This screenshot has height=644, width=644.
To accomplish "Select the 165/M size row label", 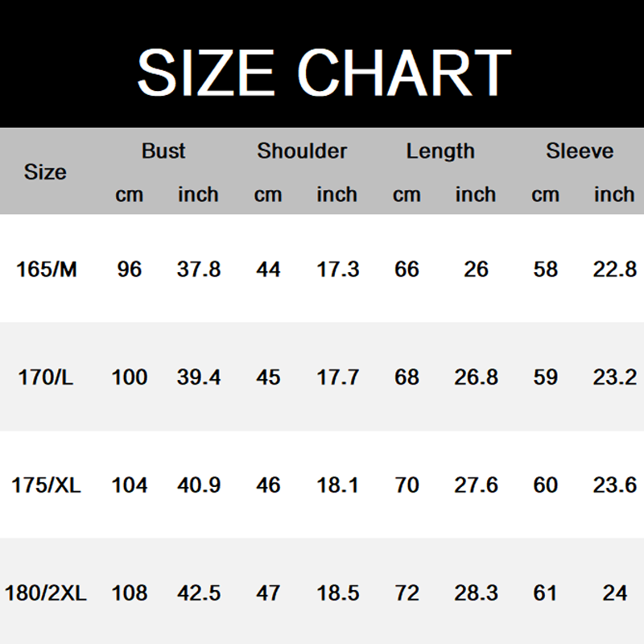I will tap(46, 269).
